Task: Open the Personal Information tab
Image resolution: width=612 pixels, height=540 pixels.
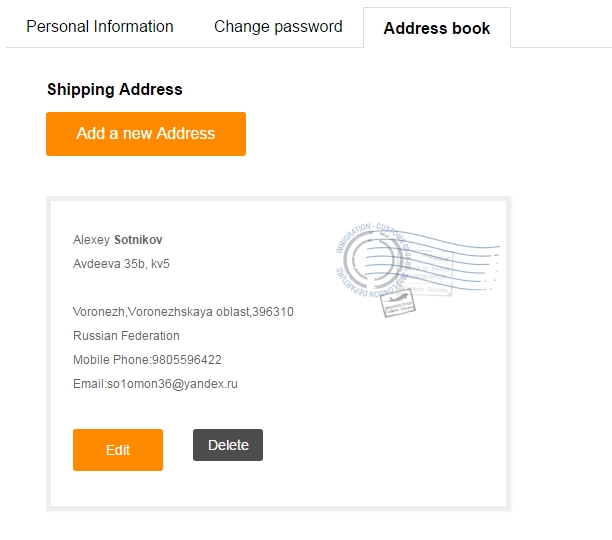Action: click(x=100, y=27)
